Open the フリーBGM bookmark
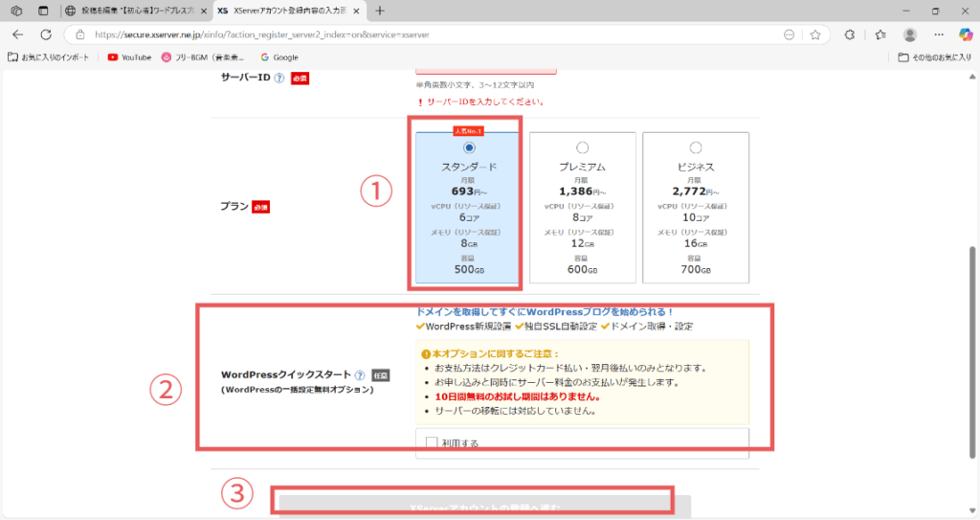This screenshot has width=980, height=520. (203, 57)
